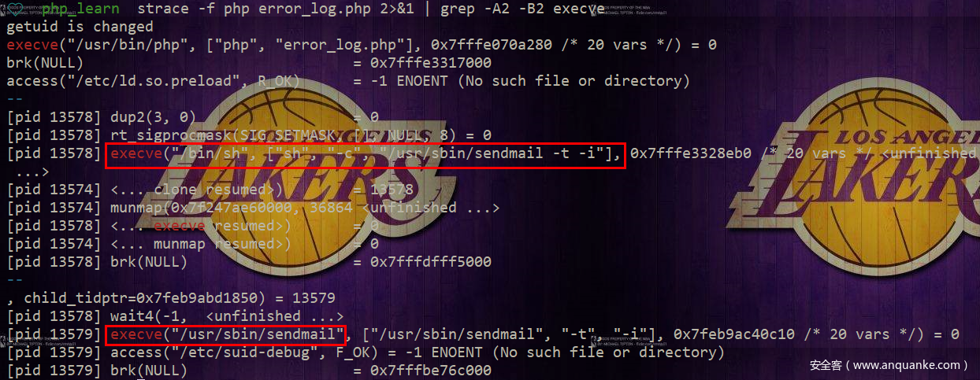Click the '<... munmap resumed>' line
This screenshot has width=980, height=380.
[x=193, y=244]
